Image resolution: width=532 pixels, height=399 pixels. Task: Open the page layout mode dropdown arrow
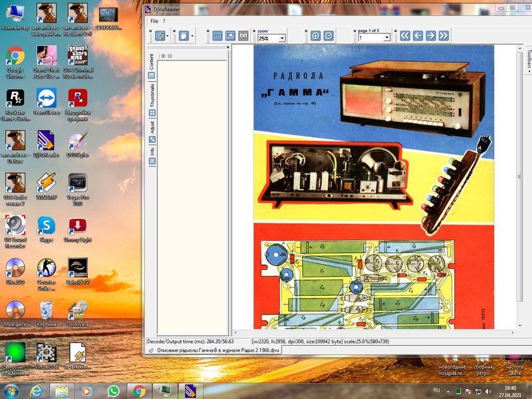pyautogui.click(x=192, y=36)
